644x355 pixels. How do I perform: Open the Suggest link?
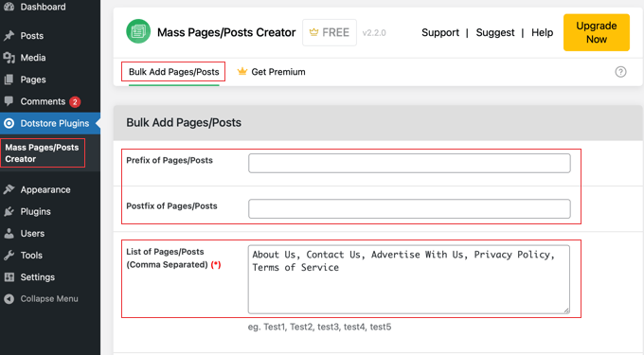point(495,32)
